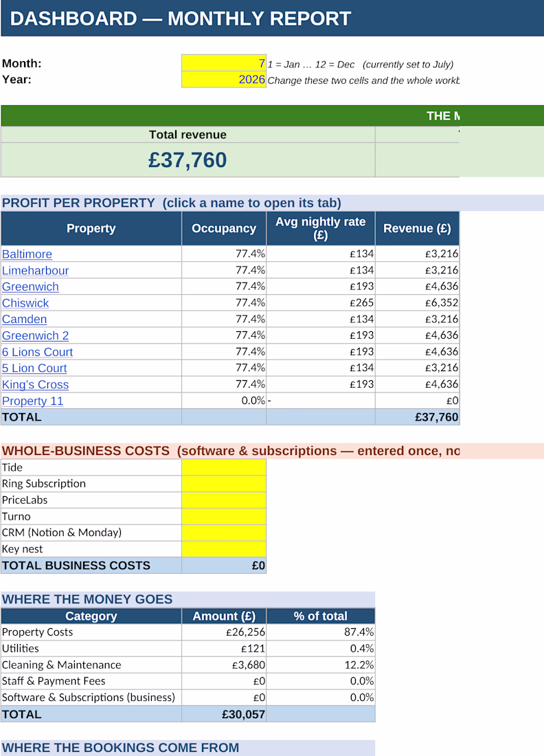Open the 5 Lion Court link
Screen dimensions: 544x756
(x=34, y=368)
